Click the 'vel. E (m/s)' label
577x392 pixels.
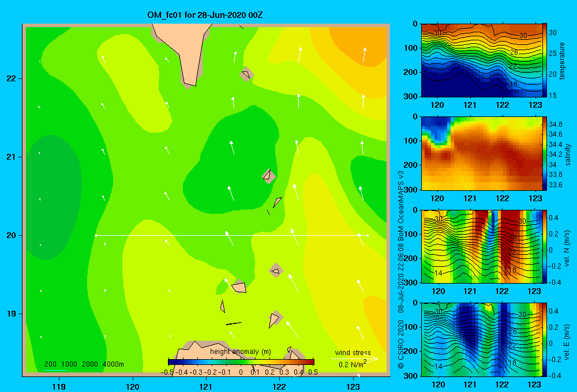click(567, 341)
